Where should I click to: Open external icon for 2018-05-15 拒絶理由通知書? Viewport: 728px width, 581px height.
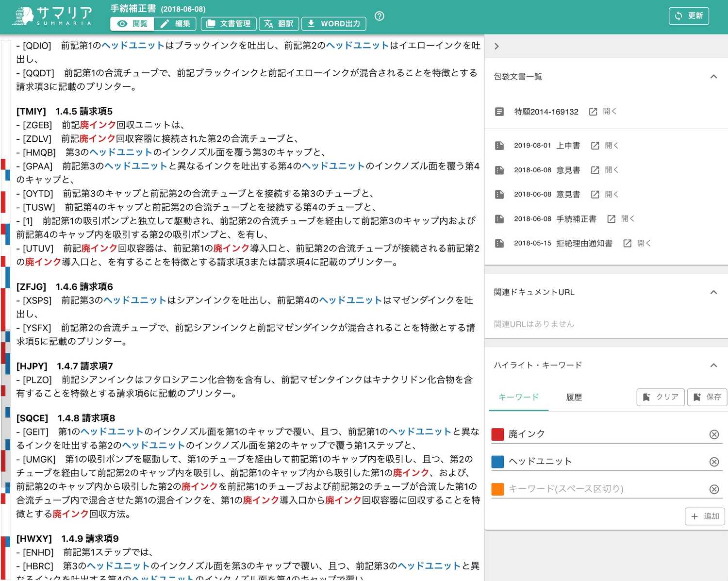[x=628, y=243]
